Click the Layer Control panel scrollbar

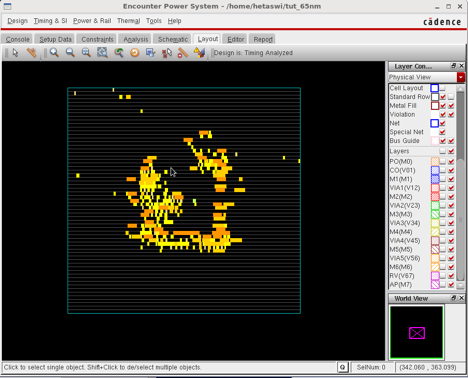tap(460, 187)
